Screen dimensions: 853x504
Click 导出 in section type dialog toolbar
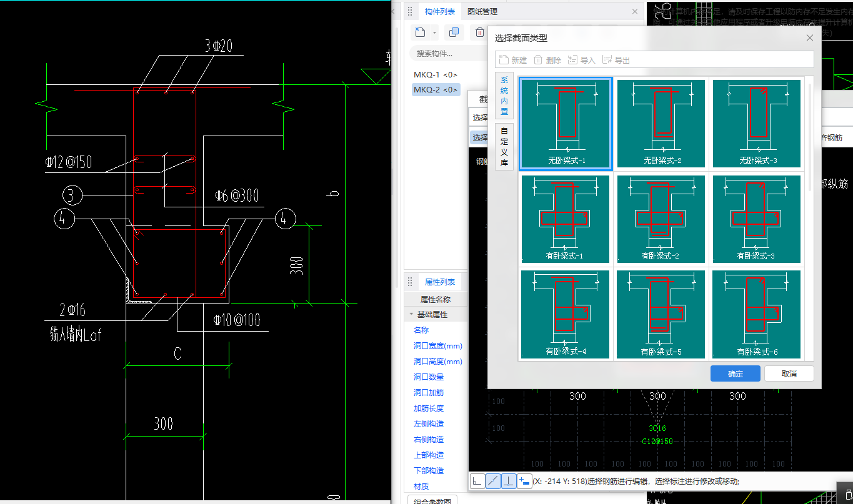coord(616,60)
